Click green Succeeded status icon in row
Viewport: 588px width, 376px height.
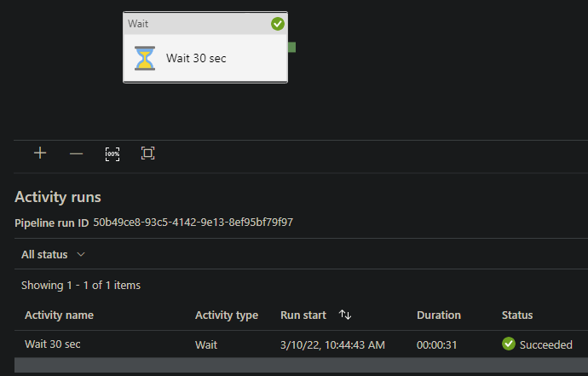pos(509,344)
